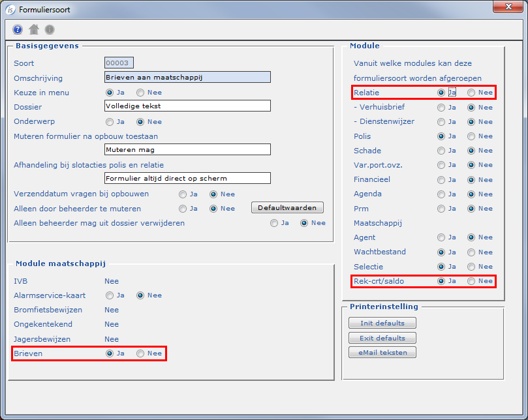Click the blue help question mark icon
This screenshot has width=528, height=420.
click(18, 29)
